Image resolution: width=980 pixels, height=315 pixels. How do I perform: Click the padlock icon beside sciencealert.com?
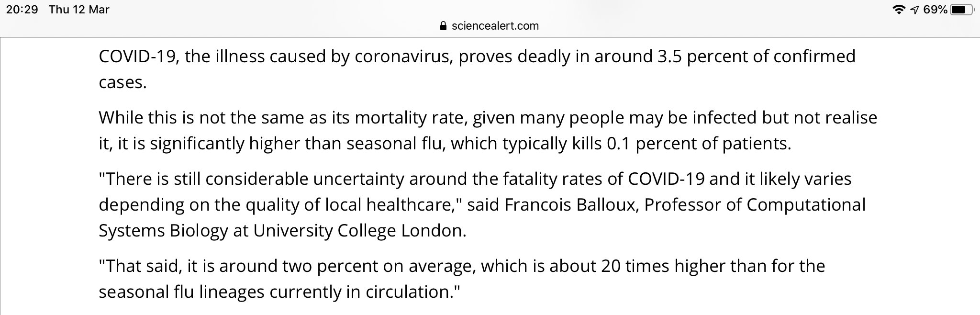click(x=443, y=25)
